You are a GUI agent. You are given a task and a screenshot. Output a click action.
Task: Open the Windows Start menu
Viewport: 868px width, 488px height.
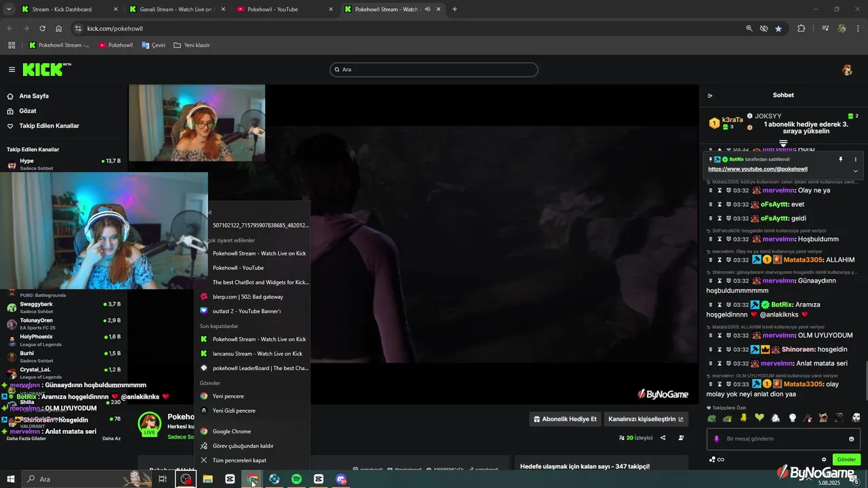10,479
